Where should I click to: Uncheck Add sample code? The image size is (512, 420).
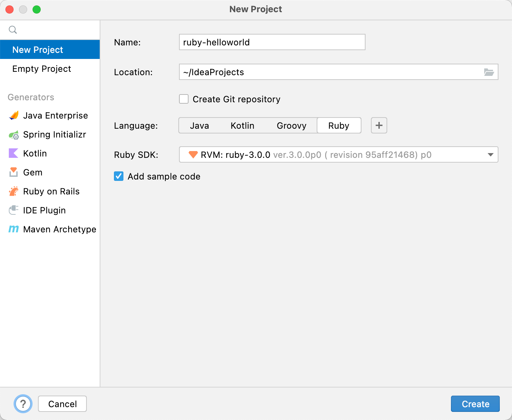(119, 176)
